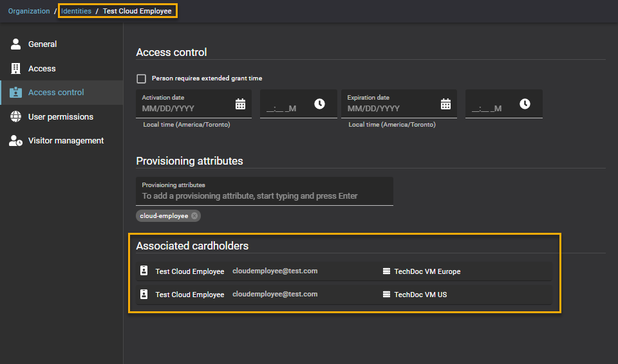
Task: Select the Access control sidebar item
Action: 56,93
